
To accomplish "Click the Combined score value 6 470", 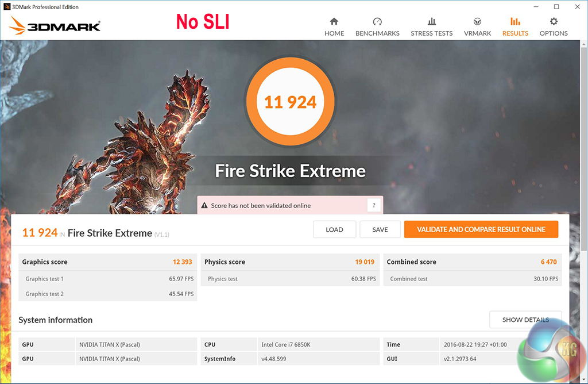I will click(548, 262).
